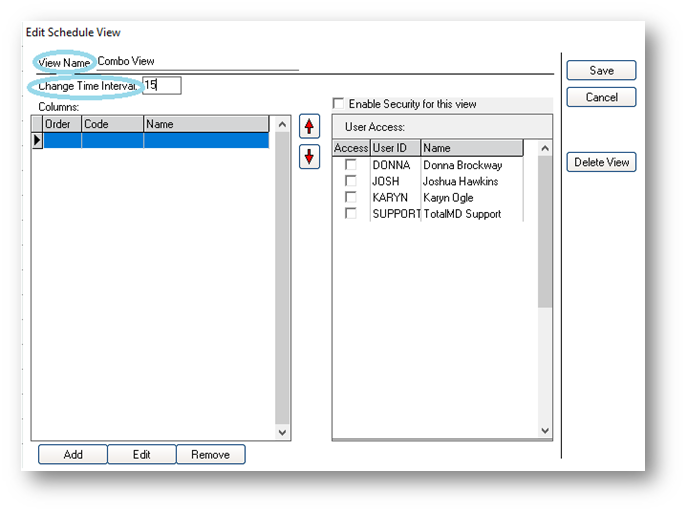
Task: Click Edit below the Columns list
Action: (x=142, y=454)
